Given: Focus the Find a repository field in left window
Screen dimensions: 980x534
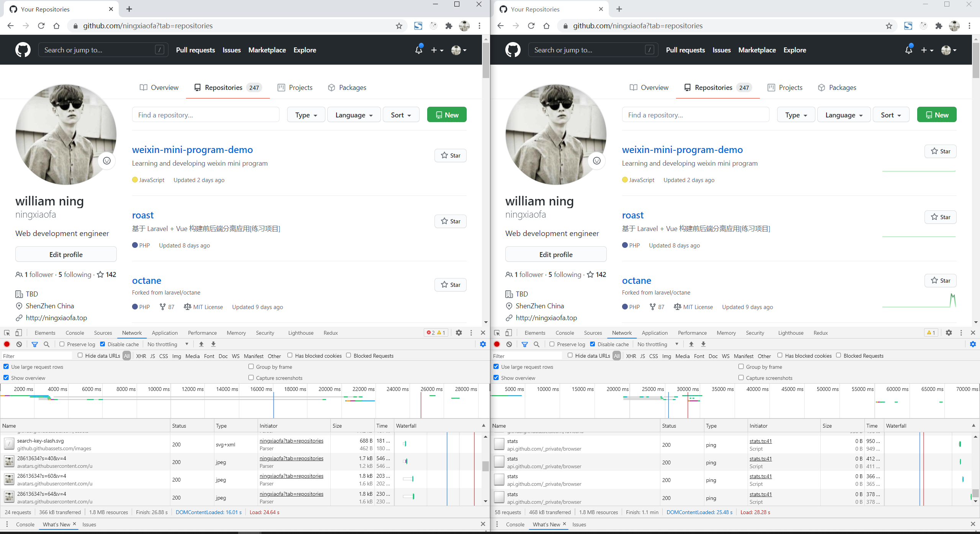Looking at the screenshot, I should pyautogui.click(x=206, y=115).
